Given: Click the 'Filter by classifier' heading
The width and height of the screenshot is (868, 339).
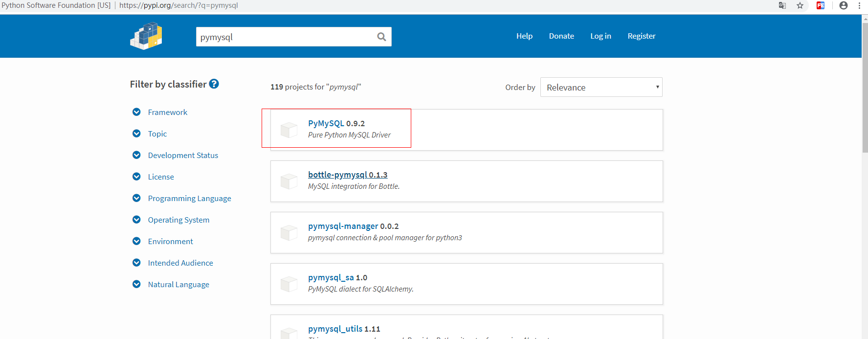Looking at the screenshot, I should pos(168,84).
